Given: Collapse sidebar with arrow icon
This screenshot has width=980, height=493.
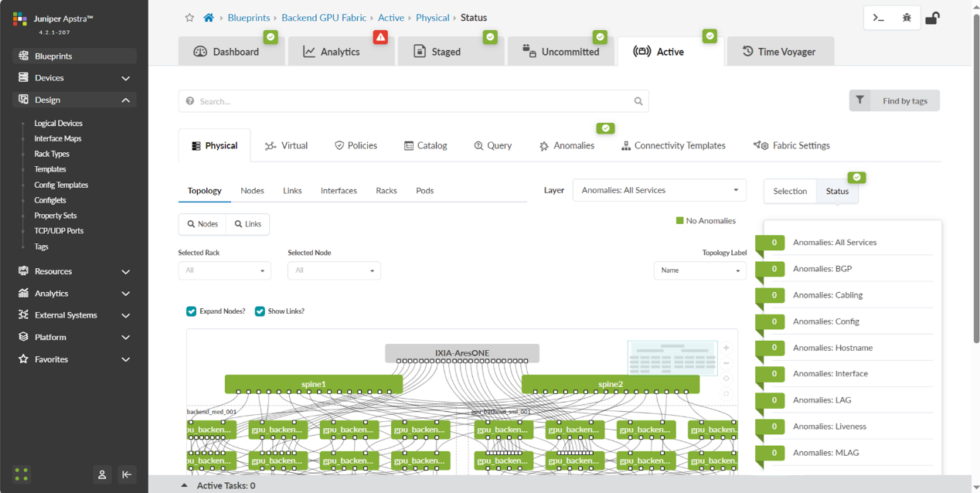Looking at the screenshot, I should pyautogui.click(x=127, y=474).
